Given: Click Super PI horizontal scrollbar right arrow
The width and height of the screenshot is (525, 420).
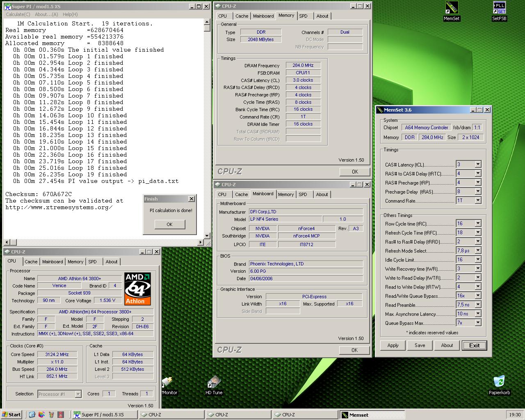Looking at the screenshot, I should (x=201, y=242).
